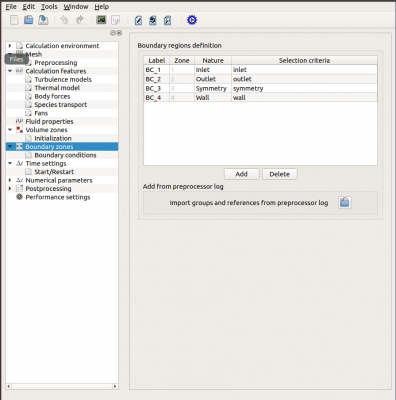Create a new case with the blank page icon
Viewport: 396px width, 400px height.
[14, 20]
